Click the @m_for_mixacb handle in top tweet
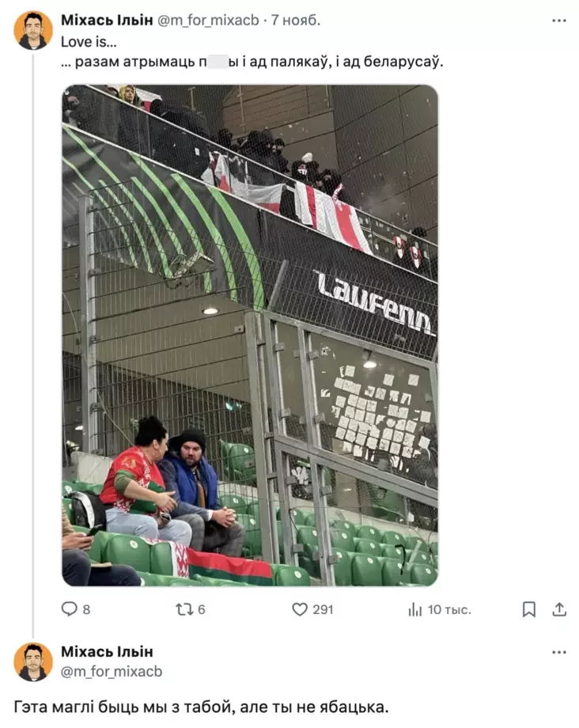Viewport: 579px width, 728px height. coord(208,21)
